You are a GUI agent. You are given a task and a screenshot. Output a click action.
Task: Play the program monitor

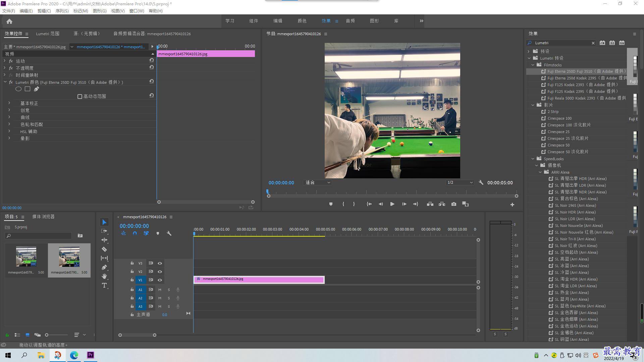(x=392, y=204)
